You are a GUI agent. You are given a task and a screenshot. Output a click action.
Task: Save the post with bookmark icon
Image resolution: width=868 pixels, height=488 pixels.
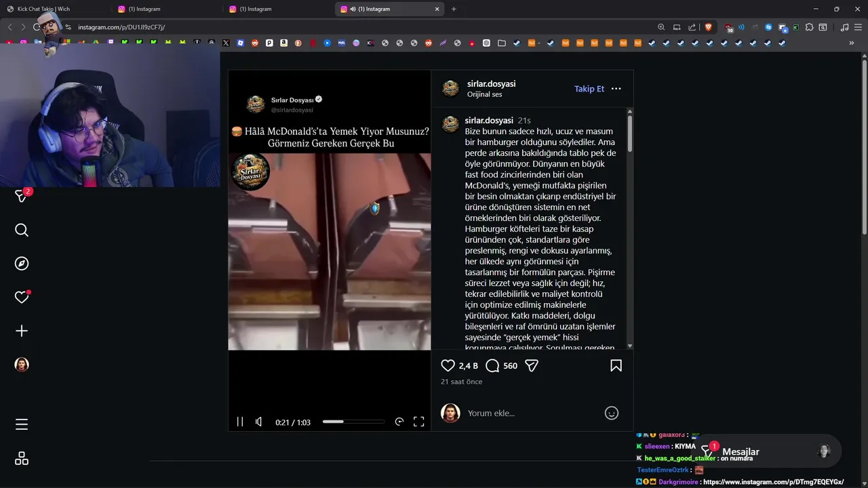click(x=616, y=365)
